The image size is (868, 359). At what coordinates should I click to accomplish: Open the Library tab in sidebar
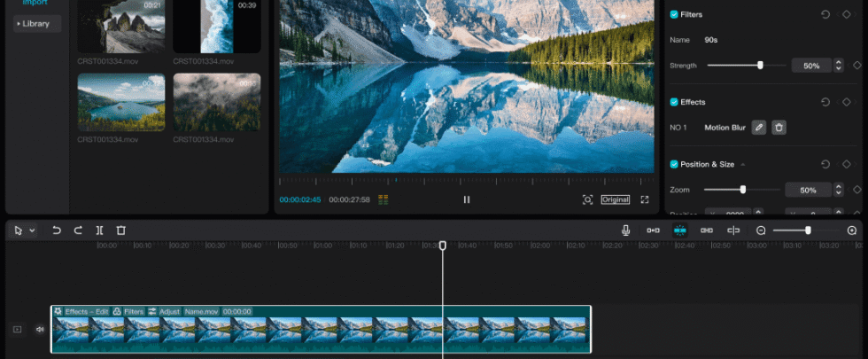(x=36, y=24)
